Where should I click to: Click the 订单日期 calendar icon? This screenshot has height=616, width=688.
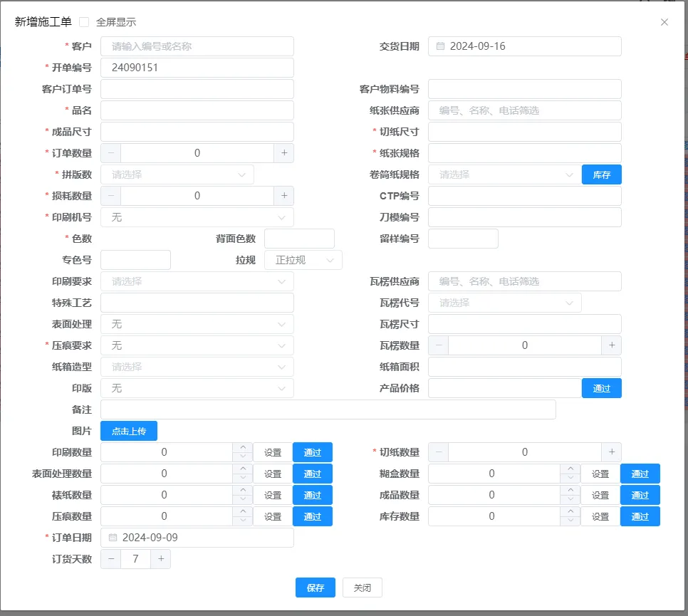click(x=113, y=538)
